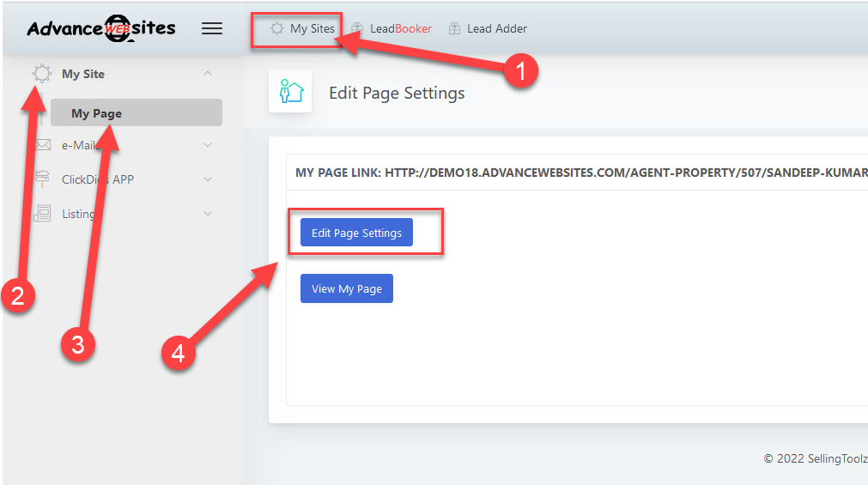The height and width of the screenshot is (485, 868).
Task: Click the Listing icon in sidebar
Action: 42,214
